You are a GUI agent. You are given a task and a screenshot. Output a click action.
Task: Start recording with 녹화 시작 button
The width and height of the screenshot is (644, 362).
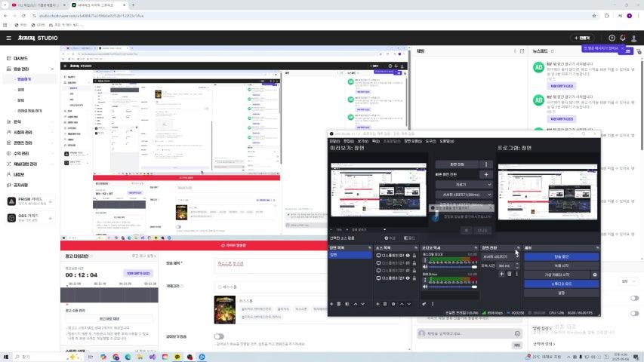561,265
